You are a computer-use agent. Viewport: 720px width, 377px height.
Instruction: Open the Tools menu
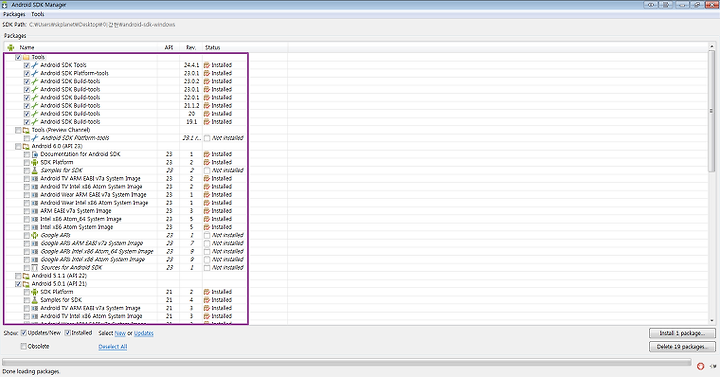click(38, 14)
